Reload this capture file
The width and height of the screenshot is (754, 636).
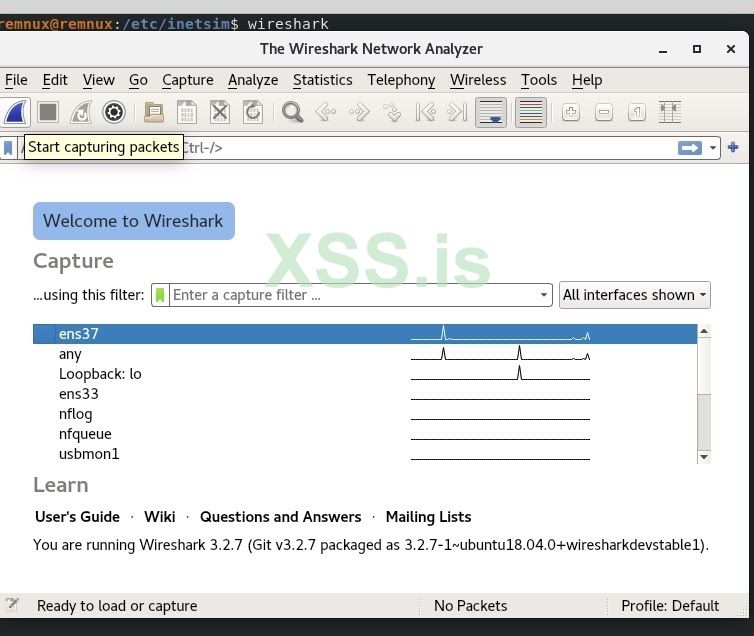click(x=253, y=112)
